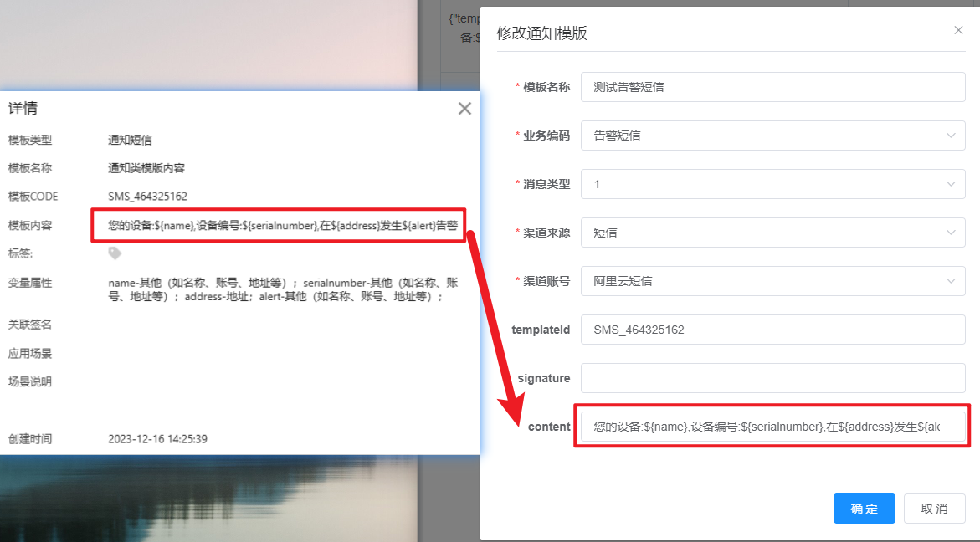Click the 创建时间 timestamp value
This screenshot has height=542, width=980.
pos(157,439)
